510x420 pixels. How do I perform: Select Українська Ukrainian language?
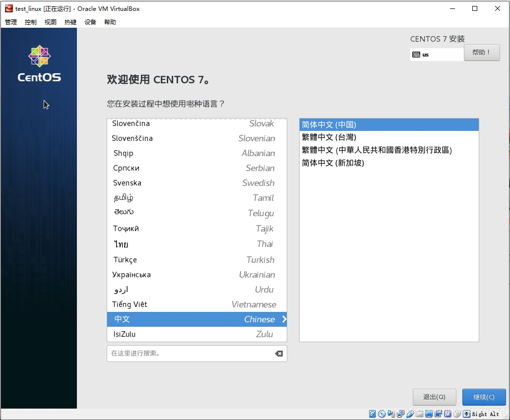click(197, 275)
